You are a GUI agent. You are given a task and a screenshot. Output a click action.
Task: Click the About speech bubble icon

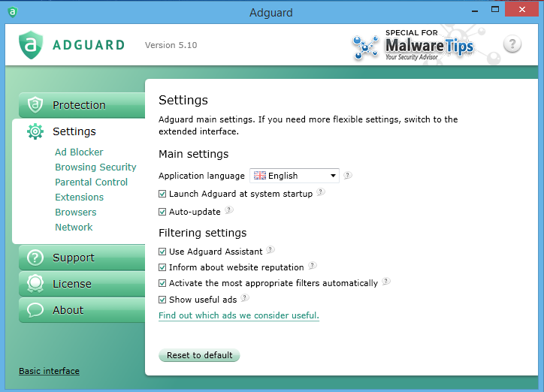point(35,310)
